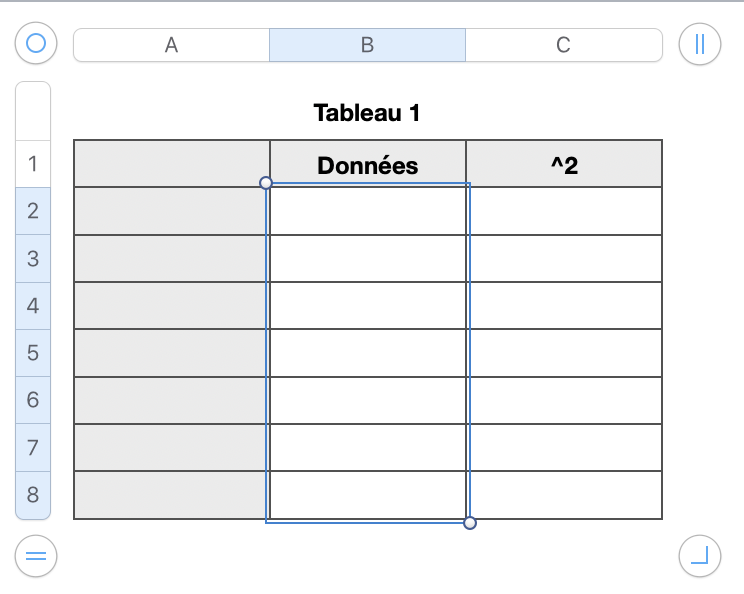Viewport: 744px width, 594px height.
Task: Select row 5 header
Action: [x=33, y=353]
